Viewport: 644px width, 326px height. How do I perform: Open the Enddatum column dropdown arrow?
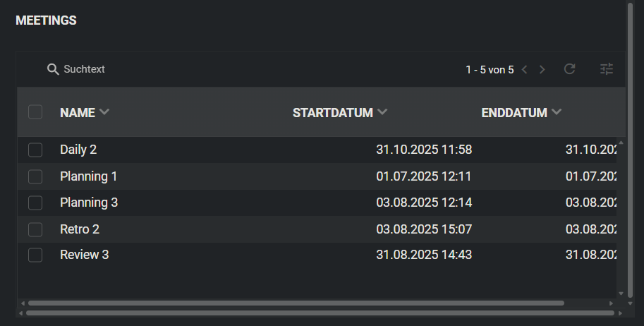557,112
